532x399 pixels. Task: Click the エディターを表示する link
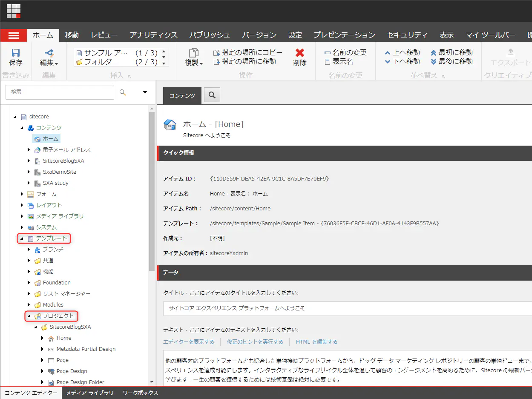(x=189, y=342)
